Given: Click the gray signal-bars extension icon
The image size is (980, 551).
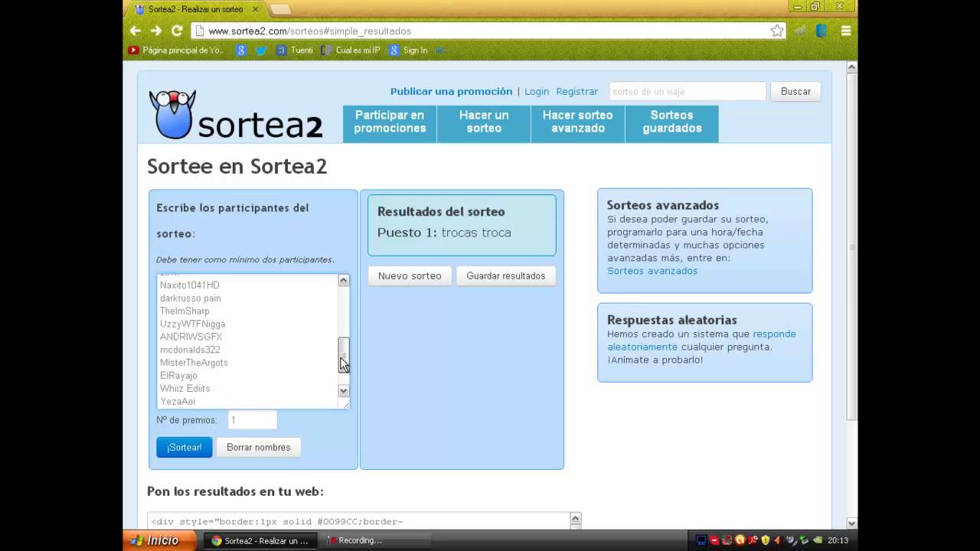Looking at the screenshot, I should click(800, 31).
